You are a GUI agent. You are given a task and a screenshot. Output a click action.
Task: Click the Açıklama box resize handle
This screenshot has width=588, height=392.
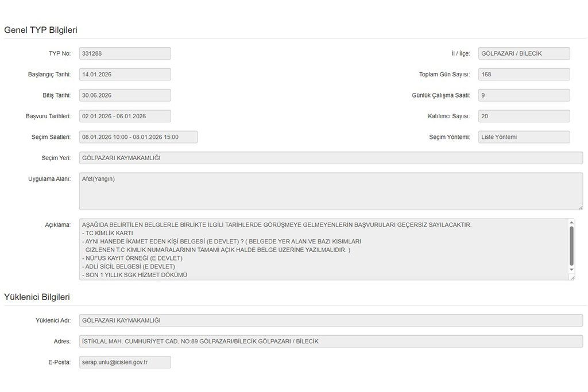coord(571,277)
